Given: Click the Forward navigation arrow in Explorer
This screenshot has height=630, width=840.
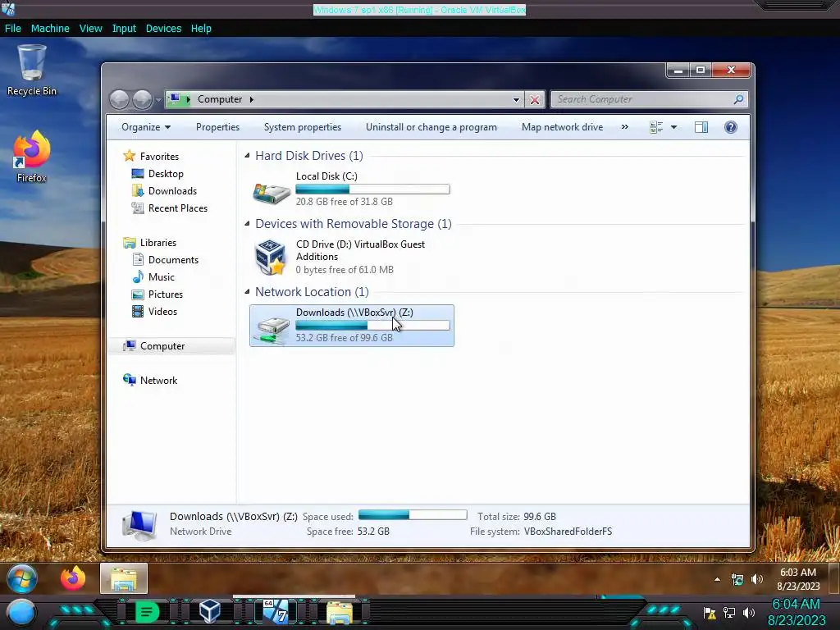Looking at the screenshot, I should tap(142, 99).
